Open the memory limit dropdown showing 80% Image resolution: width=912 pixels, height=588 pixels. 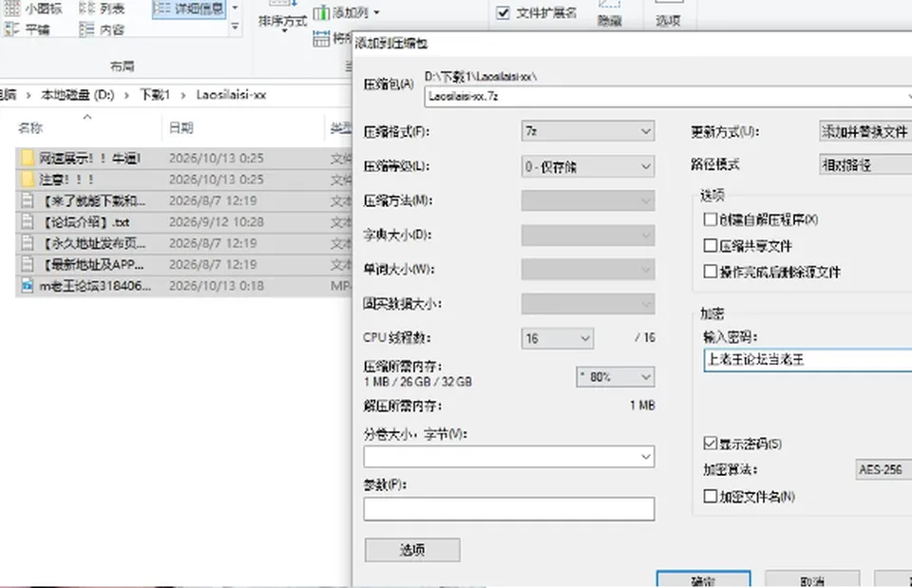(x=615, y=377)
